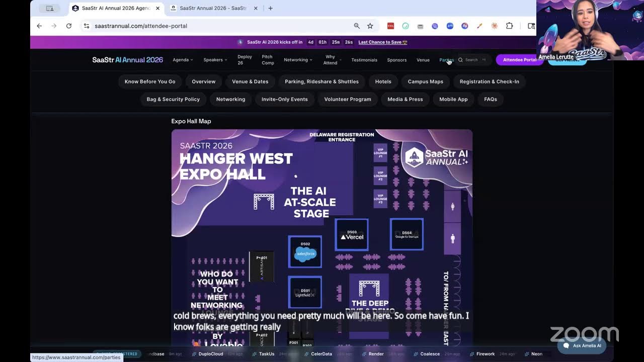
Task: Reload the page with refresh icon
Action: 69,26
